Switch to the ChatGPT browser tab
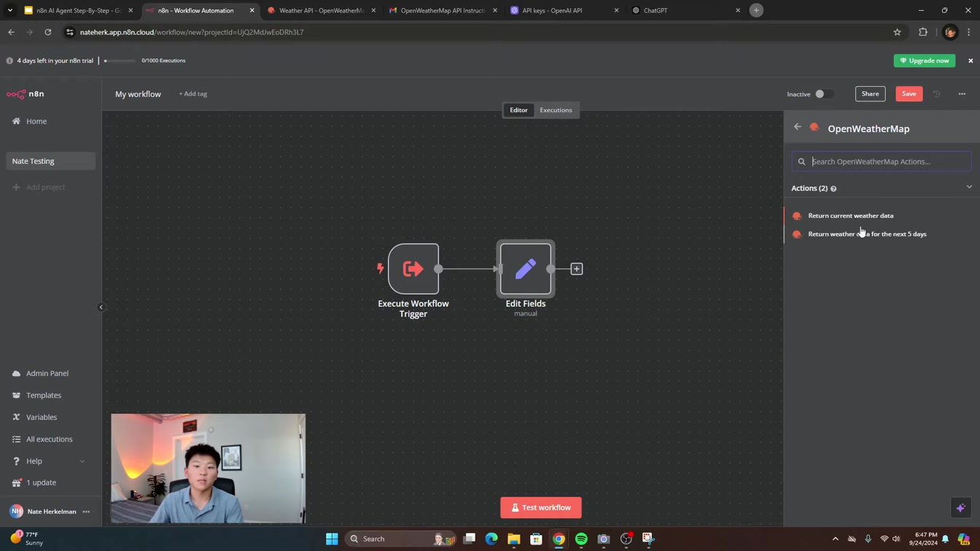Screen dimensions: 980x551 click(x=685, y=10)
